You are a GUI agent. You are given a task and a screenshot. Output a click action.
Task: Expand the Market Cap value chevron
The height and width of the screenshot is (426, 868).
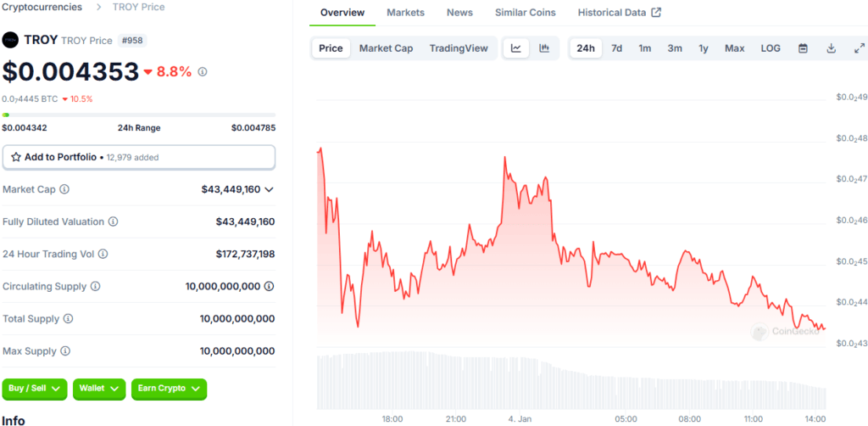tap(269, 189)
